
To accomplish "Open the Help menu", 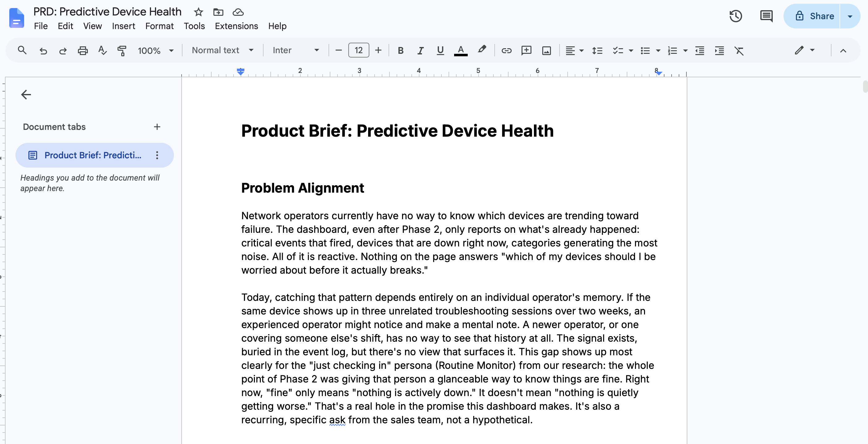I will (x=277, y=26).
